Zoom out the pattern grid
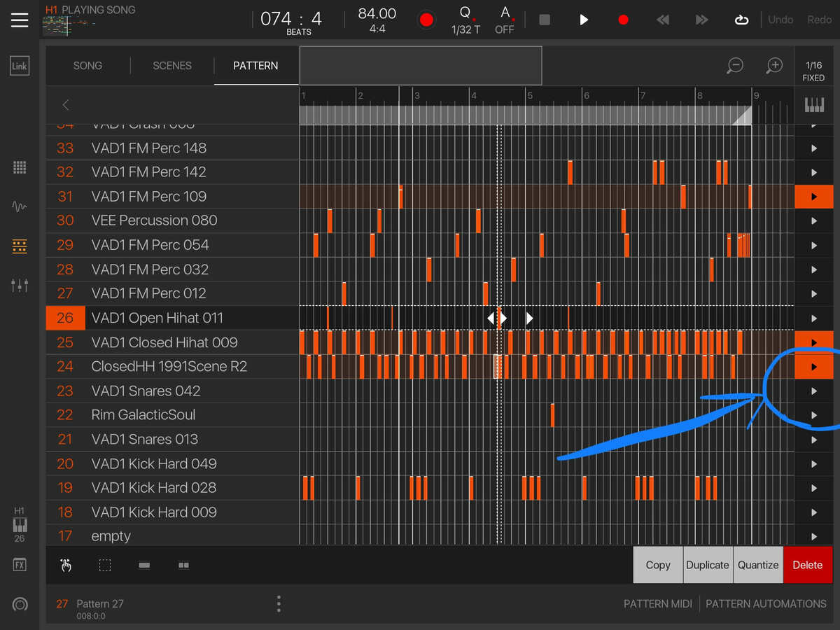Viewport: 840px width, 630px height. [x=735, y=66]
